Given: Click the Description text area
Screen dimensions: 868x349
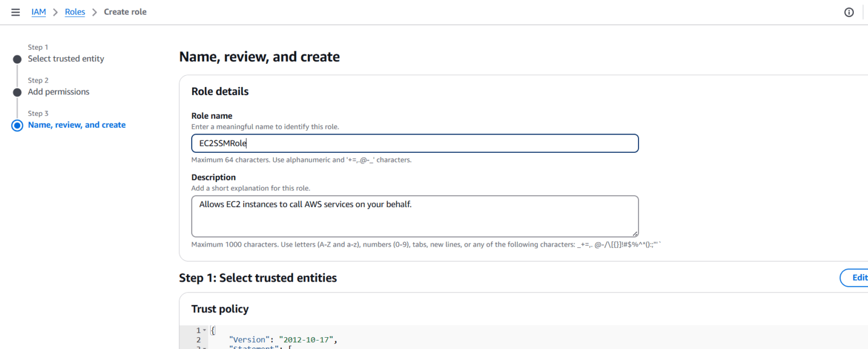Looking at the screenshot, I should coord(415,216).
